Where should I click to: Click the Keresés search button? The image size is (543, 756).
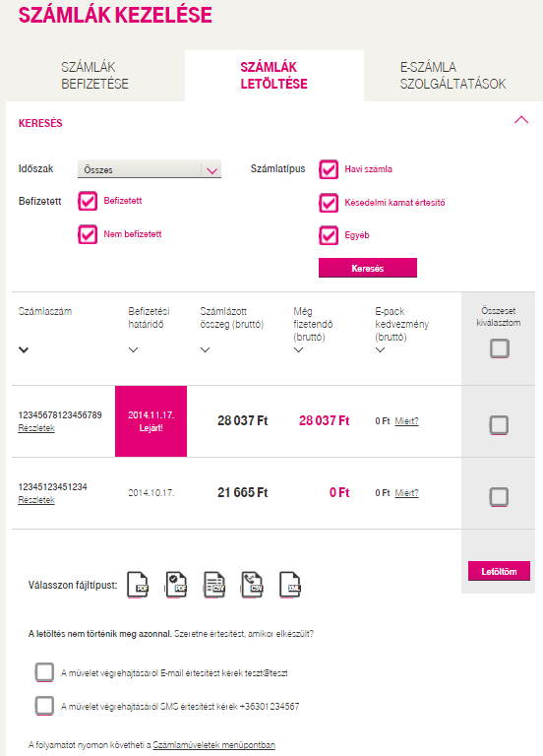(368, 268)
